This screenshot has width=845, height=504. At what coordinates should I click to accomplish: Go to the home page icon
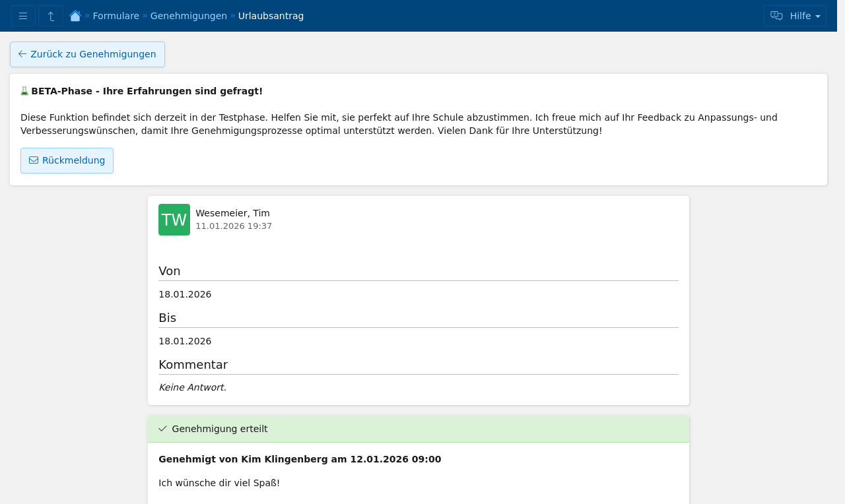[75, 16]
